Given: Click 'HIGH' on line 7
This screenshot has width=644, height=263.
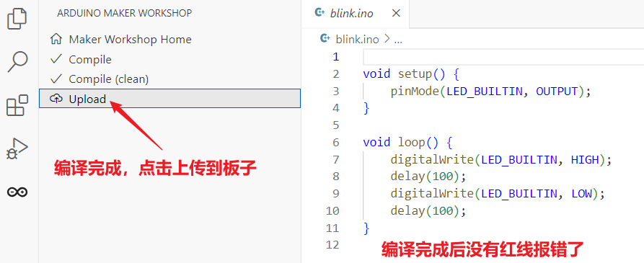Looking at the screenshot, I should pos(585,160).
